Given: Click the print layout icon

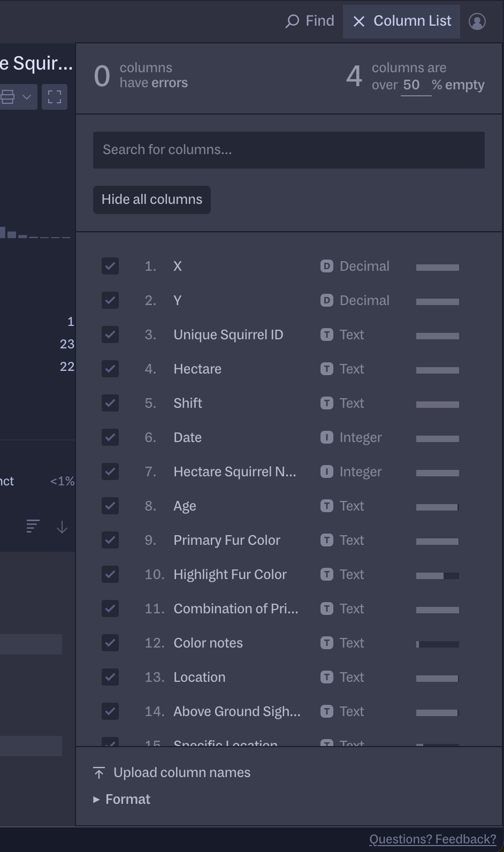Looking at the screenshot, I should tap(7, 97).
